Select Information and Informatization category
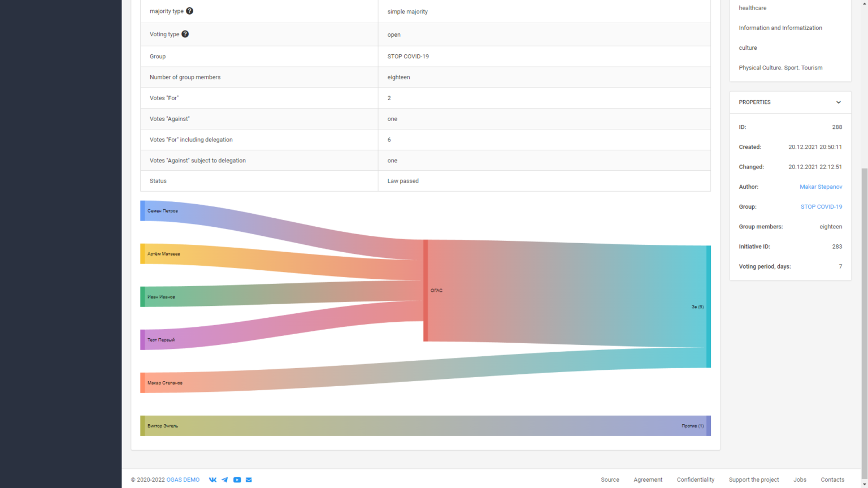Viewport: 868px width, 488px height. tap(780, 28)
